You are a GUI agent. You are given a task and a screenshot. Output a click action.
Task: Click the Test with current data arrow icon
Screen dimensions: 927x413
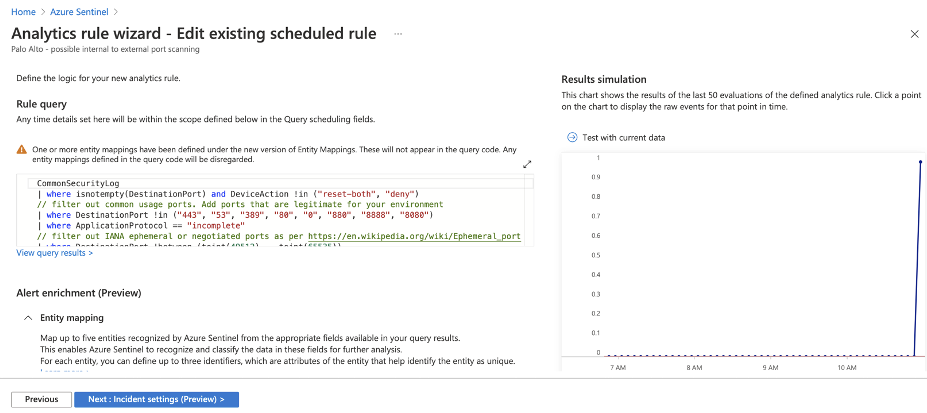572,137
